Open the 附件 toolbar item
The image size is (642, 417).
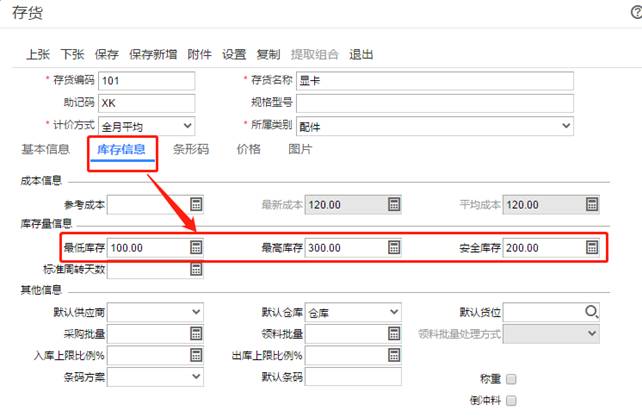(x=200, y=54)
